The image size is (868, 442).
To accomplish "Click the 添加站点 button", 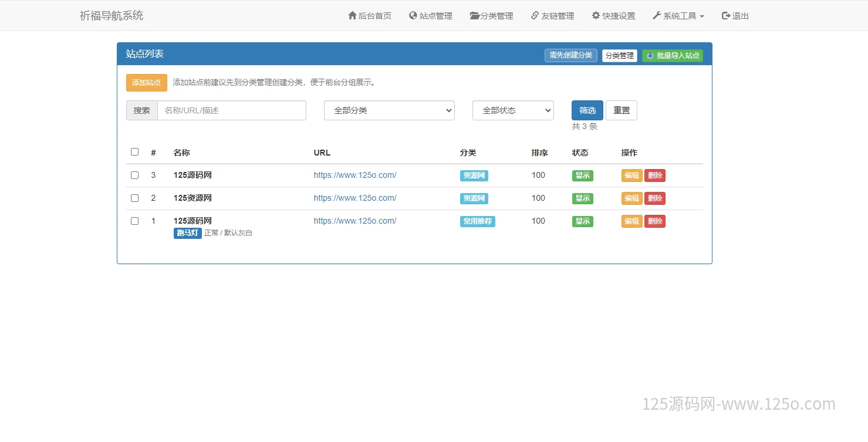I will 147,83.
